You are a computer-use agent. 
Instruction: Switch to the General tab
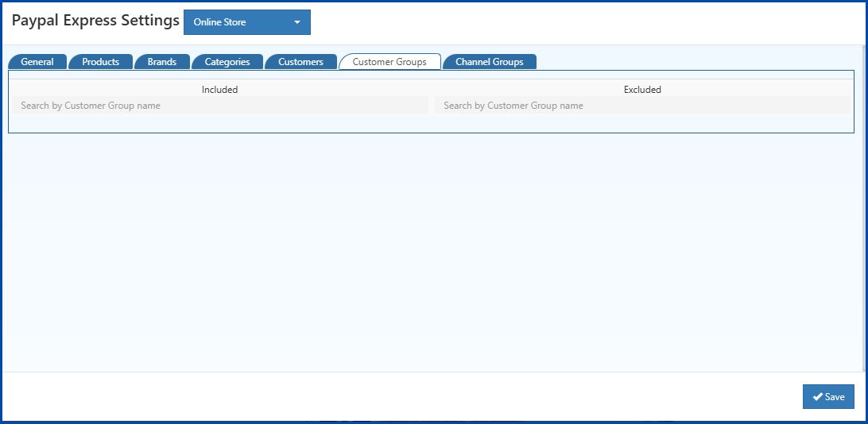click(x=37, y=62)
